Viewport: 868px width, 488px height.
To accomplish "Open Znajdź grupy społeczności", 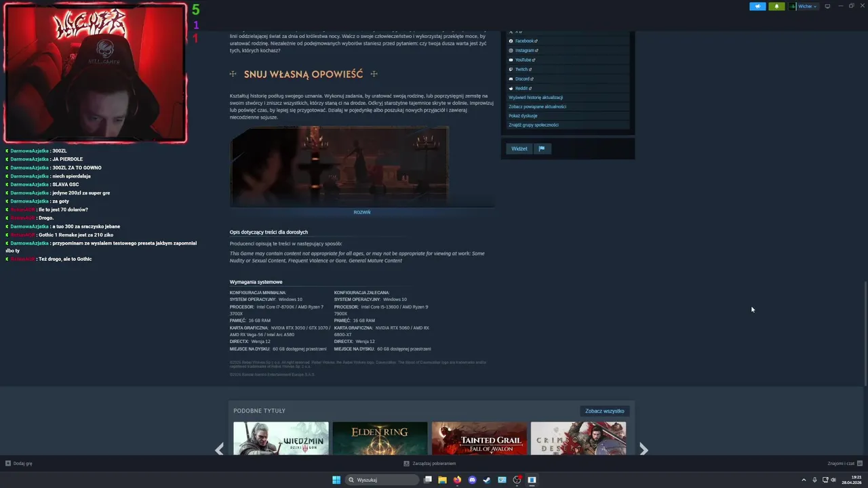I will (534, 125).
